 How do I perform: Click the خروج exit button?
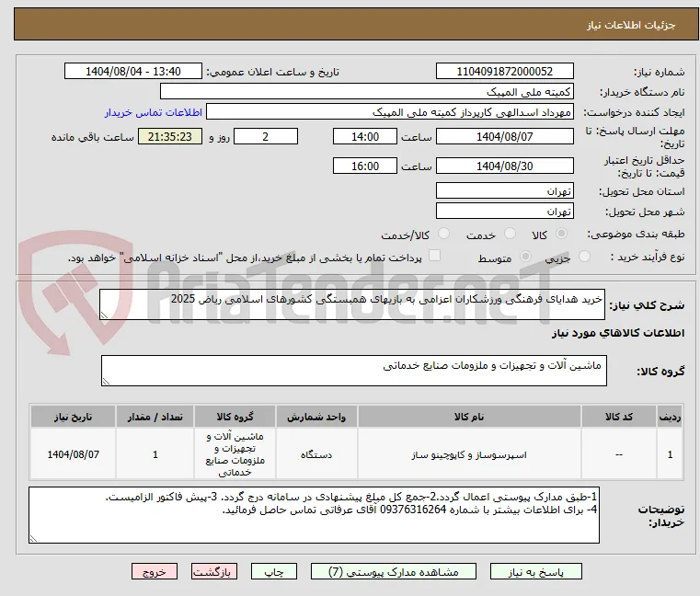click(x=155, y=571)
